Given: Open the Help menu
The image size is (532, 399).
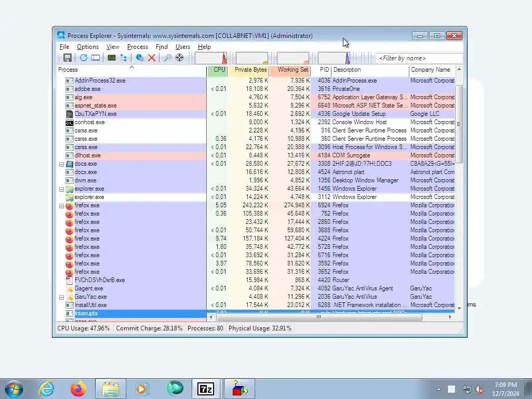Looking at the screenshot, I should [204, 47].
